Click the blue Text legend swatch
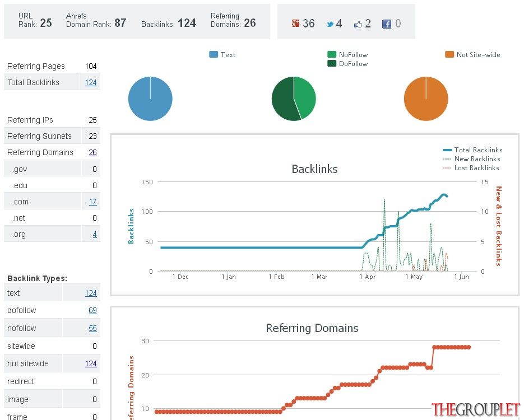The width and height of the screenshot is (524, 420). 214,54
